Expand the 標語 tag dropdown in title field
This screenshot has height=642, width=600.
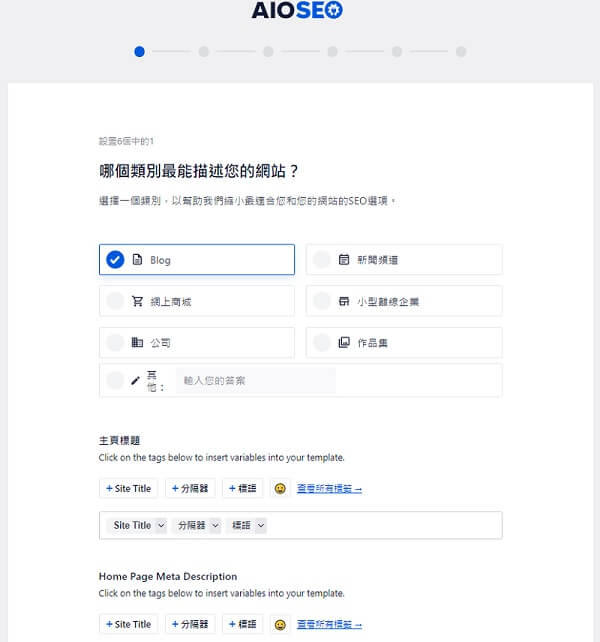(261, 525)
